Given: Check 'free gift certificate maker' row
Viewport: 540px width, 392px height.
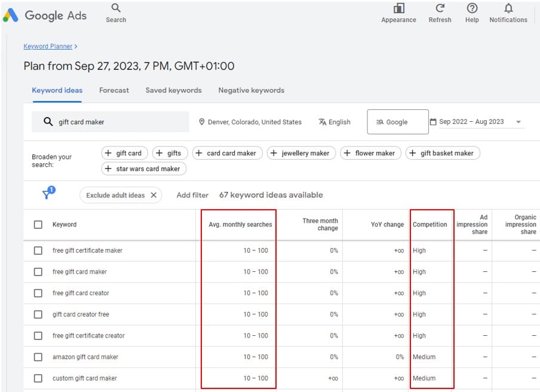Looking at the screenshot, I should click(38, 250).
